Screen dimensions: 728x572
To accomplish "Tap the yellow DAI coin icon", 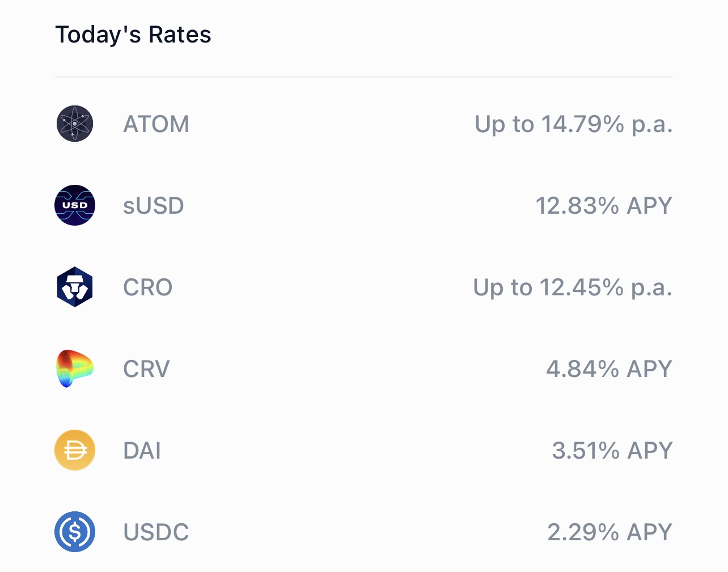I will [75, 450].
